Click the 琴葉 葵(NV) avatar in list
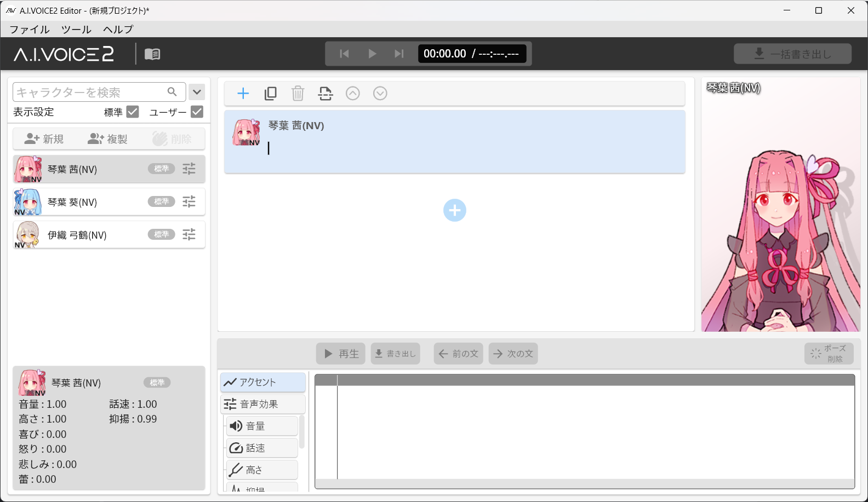868x502 pixels. click(28, 202)
